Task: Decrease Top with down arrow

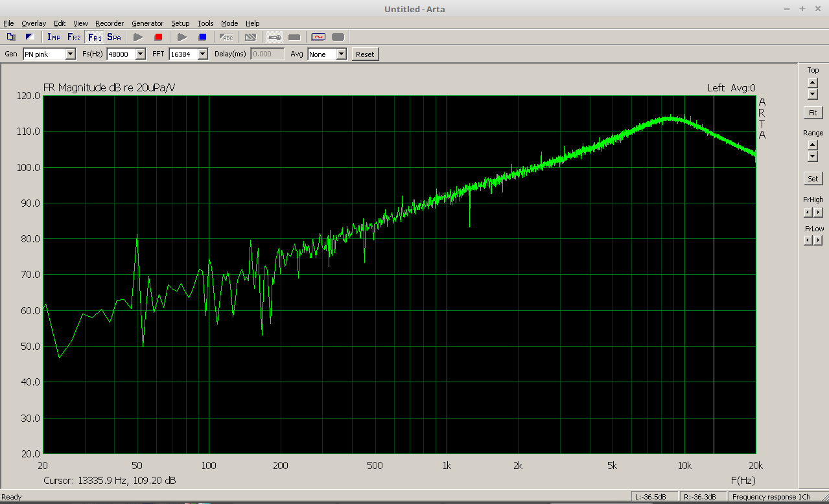Action: (x=813, y=94)
